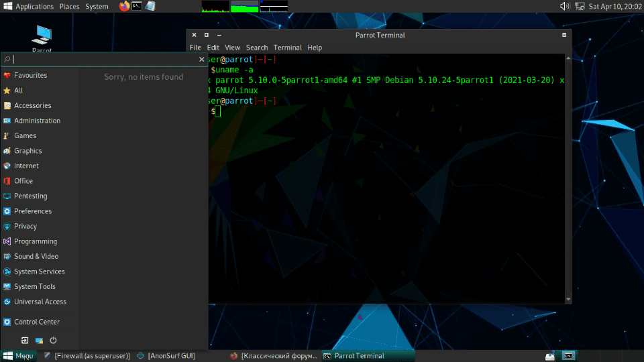Screen dimensions: 644x362
Task: Open the Games category
Action: [x=40, y=135]
